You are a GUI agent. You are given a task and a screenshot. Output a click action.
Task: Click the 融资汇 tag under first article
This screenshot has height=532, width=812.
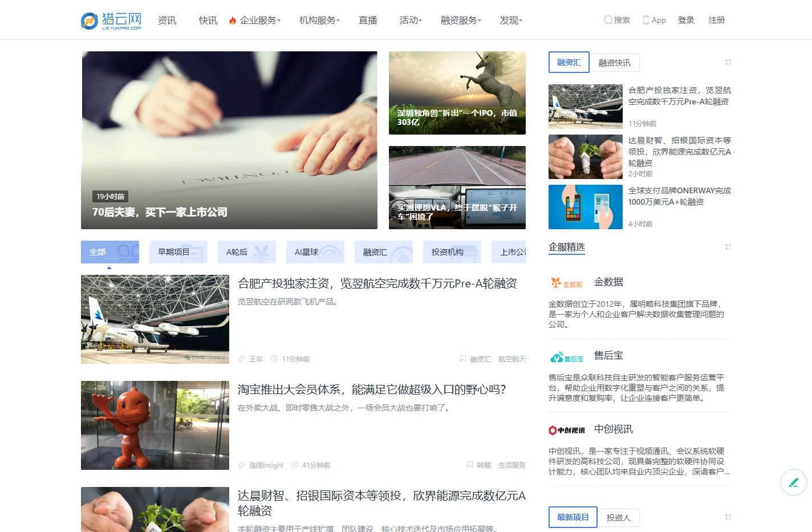coord(481,359)
